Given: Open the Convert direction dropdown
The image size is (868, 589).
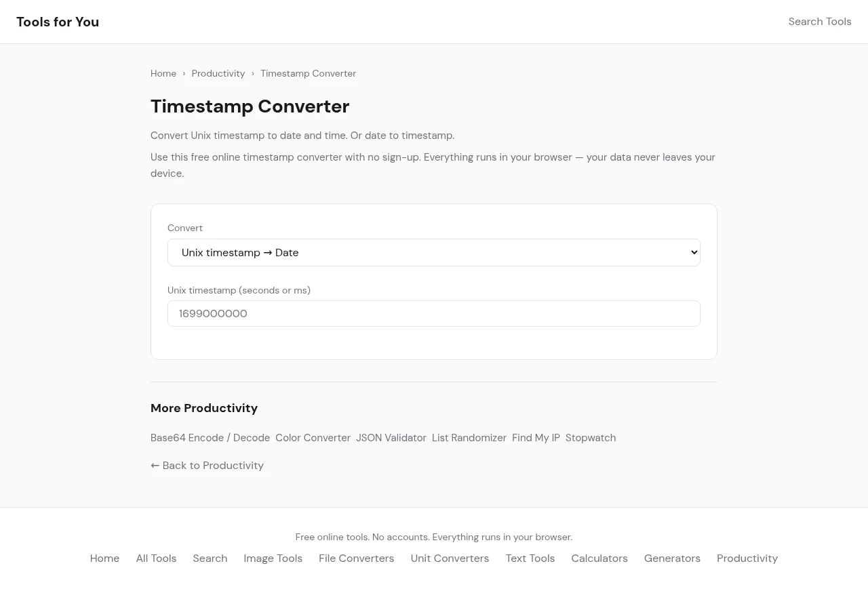Looking at the screenshot, I should 433,252.
